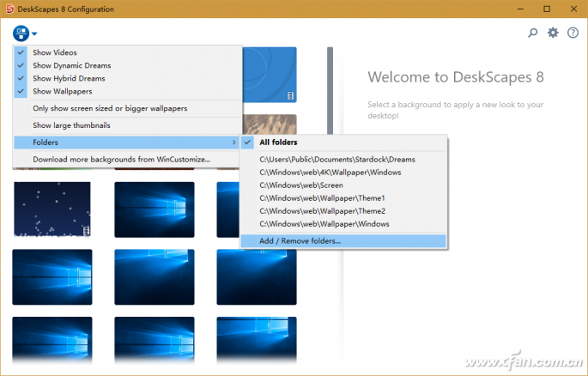588x376 pixels.
Task: Choose the Wallpaper\Theme1 folder path
Action: 343,198
